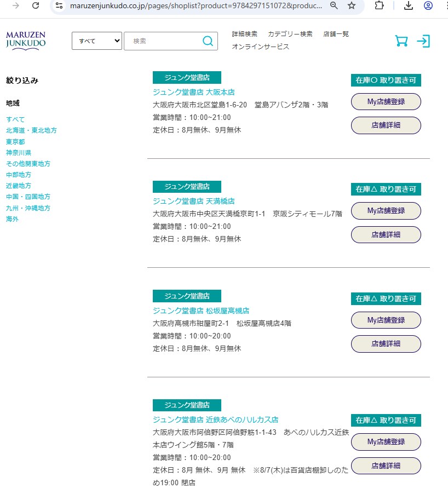Filter region by その他関東地方
448x494 pixels.
28,164
